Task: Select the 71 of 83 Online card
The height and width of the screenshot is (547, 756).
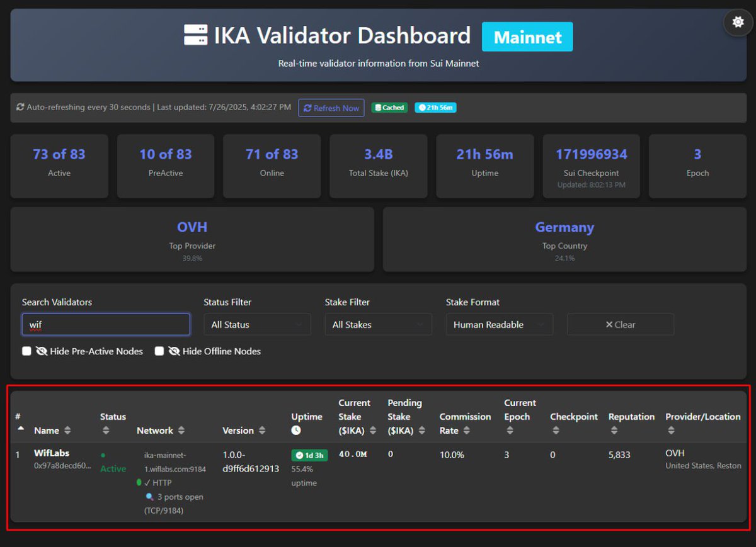Action: point(272,166)
